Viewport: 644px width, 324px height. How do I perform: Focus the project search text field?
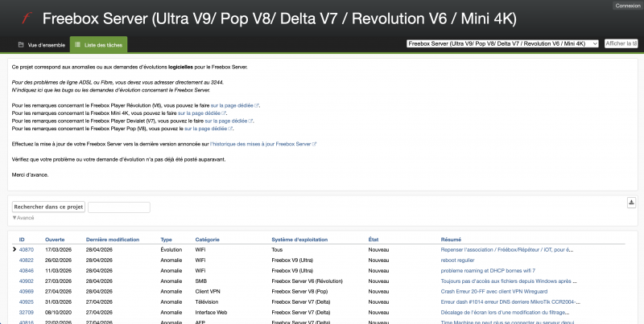tap(119, 207)
